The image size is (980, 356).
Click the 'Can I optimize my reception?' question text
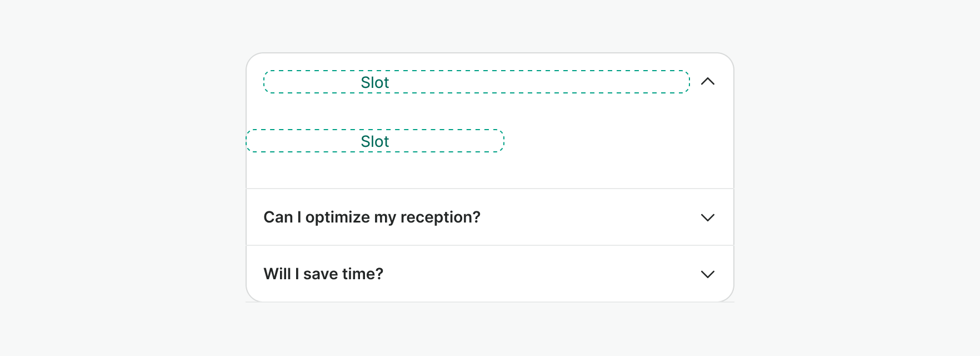coord(372,217)
